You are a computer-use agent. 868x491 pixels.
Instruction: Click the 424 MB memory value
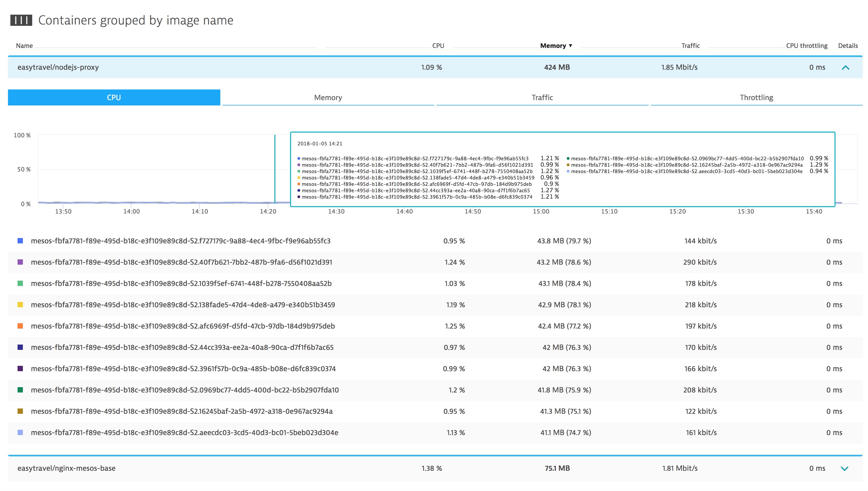557,67
